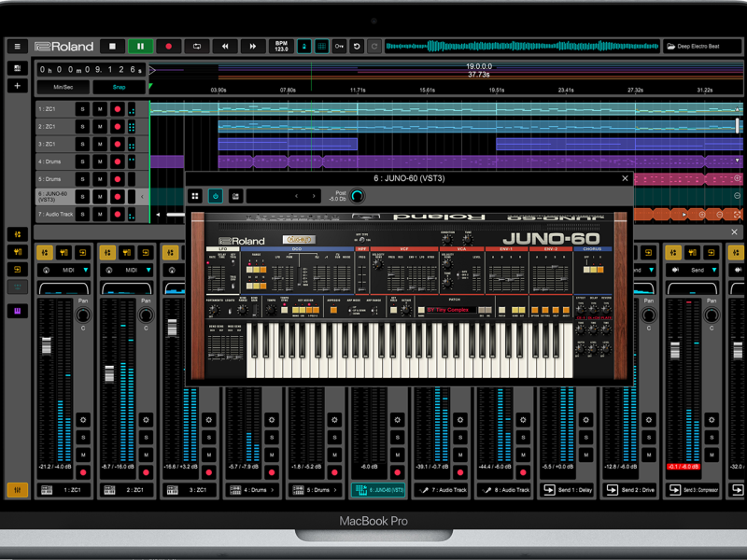Toggle the metronome icon in the top toolbar
747x560 pixels.
coord(304,46)
